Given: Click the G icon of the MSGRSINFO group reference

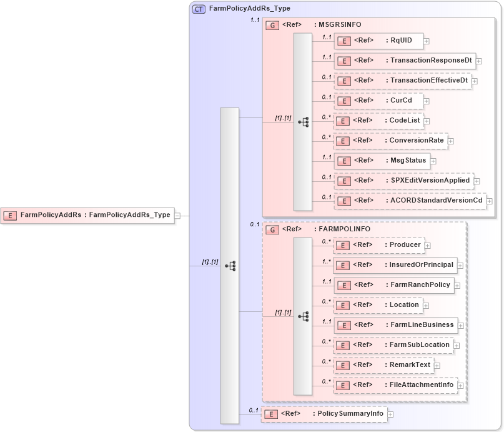Looking at the screenshot, I should (x=272, y=25).
